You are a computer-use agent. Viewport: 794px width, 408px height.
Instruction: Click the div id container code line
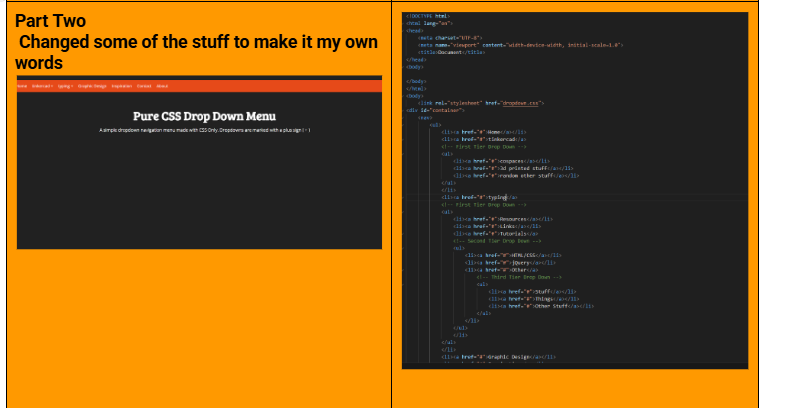click(x=434, y=110)
